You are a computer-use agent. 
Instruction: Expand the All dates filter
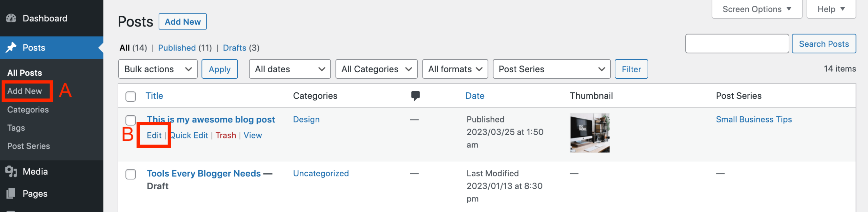click(290, 69)
